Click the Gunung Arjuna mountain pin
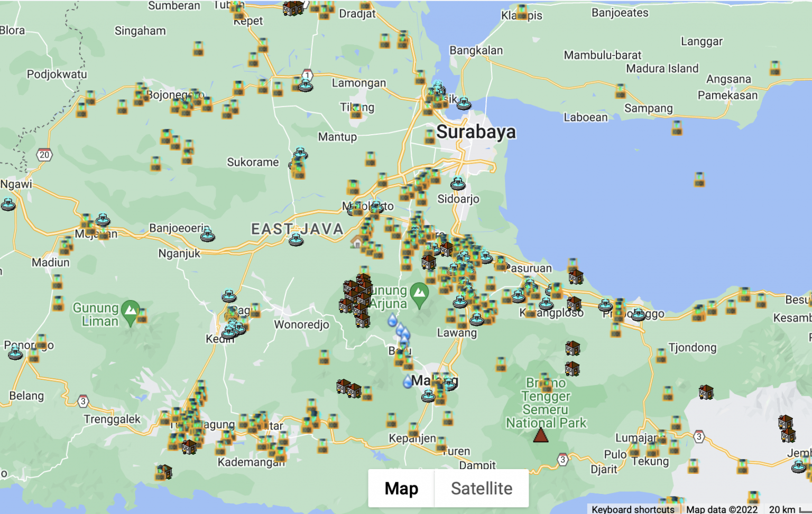The height and width of the screenshot is (514, 812). (x=419, y=293)
